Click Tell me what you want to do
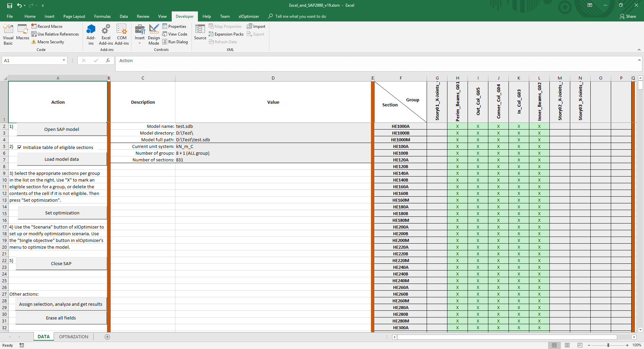 (297, 16)
